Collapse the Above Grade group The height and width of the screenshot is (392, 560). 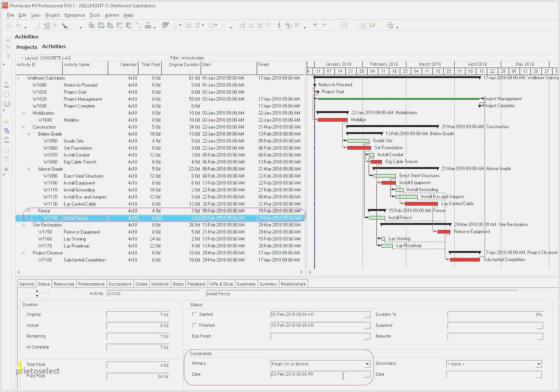(29, 169)
